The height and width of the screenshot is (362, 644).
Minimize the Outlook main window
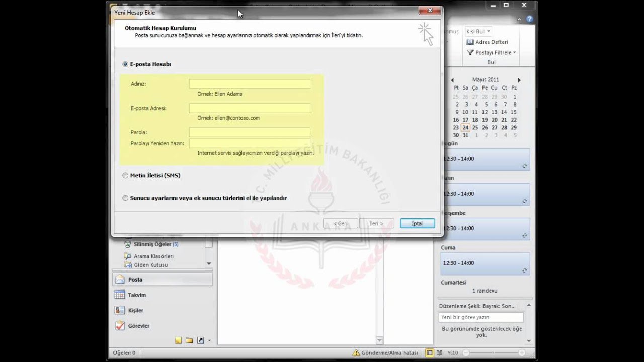click(x=493, y=5)
